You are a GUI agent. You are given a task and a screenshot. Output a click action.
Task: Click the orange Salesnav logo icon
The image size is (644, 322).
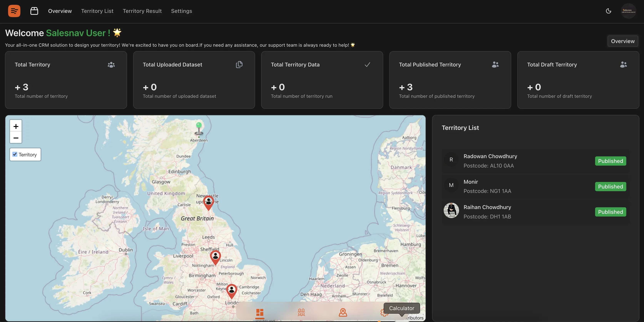[x=14, y=11]
